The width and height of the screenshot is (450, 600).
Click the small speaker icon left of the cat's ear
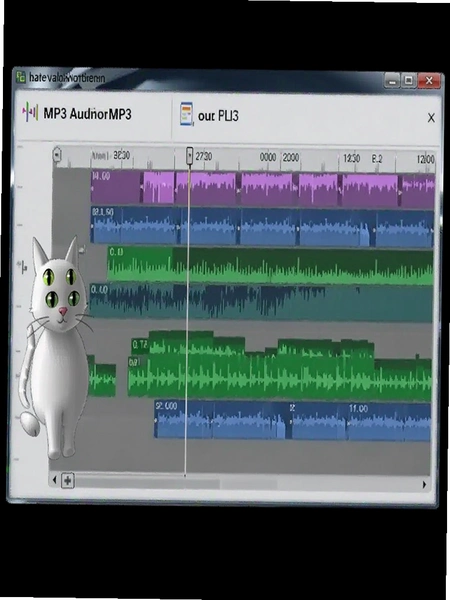pos(23,267)
